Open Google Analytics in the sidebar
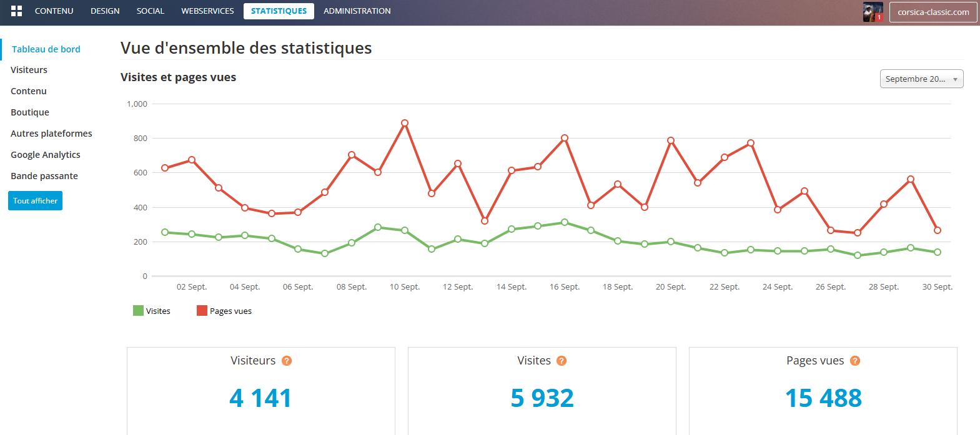Viewport: 980px width, 435px height. point(46,155)
